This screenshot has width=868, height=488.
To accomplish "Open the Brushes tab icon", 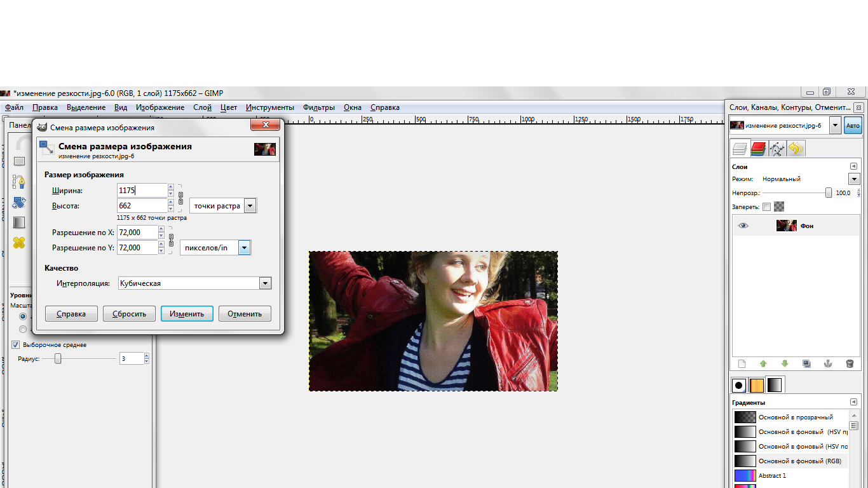I will (x=739, y=385).
